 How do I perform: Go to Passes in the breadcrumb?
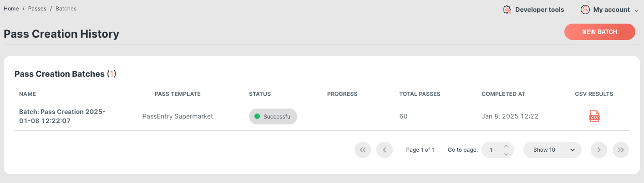click(x=37, y=9)
